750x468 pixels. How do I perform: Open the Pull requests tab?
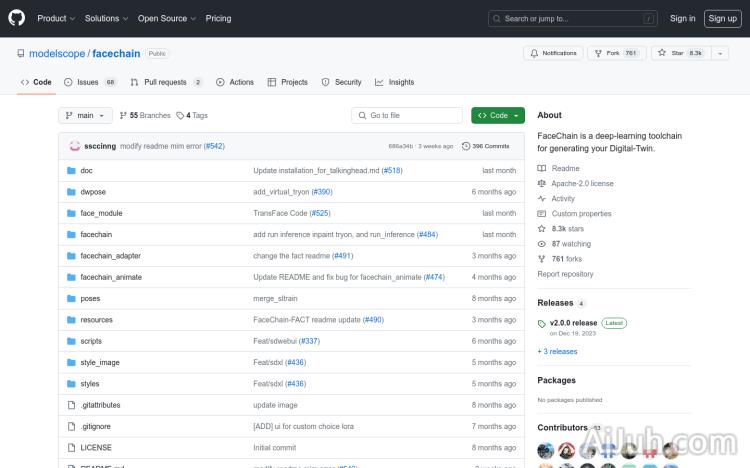pos(166,82)
